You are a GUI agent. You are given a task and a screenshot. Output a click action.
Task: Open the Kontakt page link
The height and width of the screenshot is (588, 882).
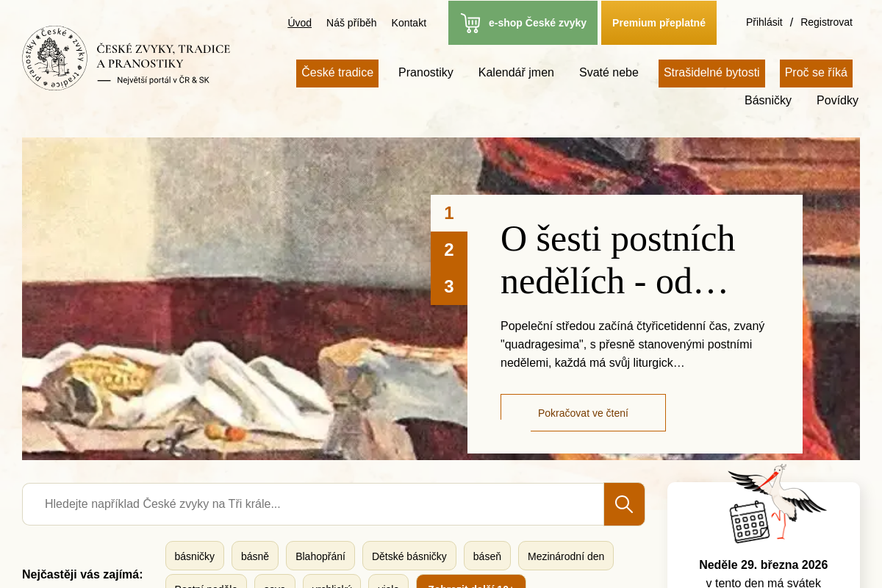tap(409, 23)
